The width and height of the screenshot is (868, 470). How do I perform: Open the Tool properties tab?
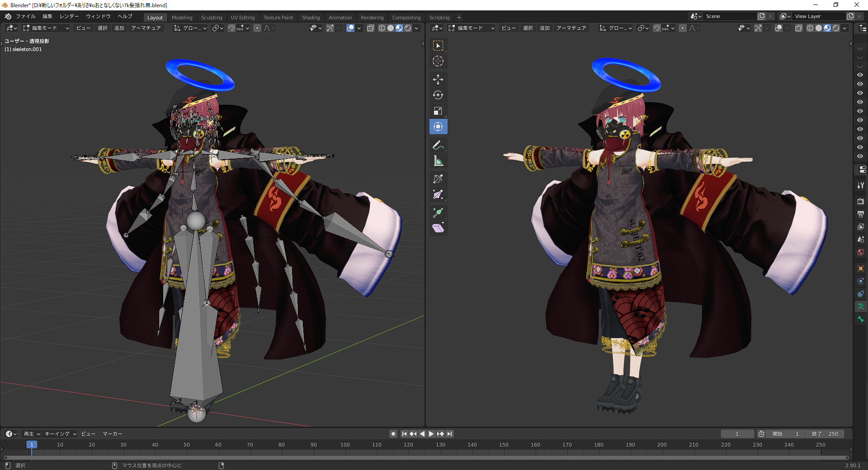pyautogui.click(x=861, y=185)
